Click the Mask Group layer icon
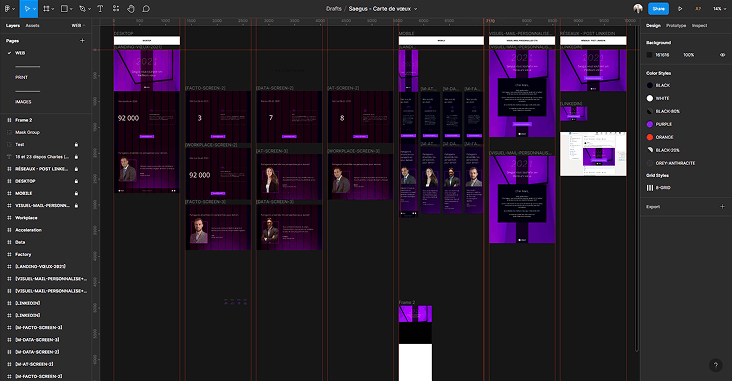This screenshot has width=732, height=381. pos(9,132)
